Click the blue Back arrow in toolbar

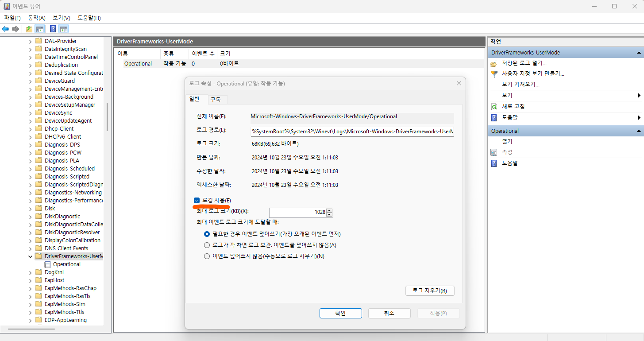5,29
